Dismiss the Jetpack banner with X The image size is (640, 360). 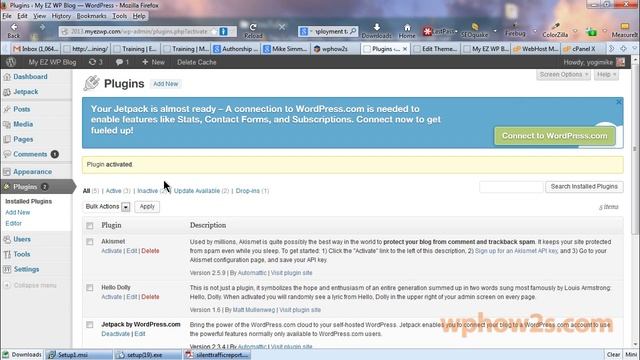click(x=619, y=102)
